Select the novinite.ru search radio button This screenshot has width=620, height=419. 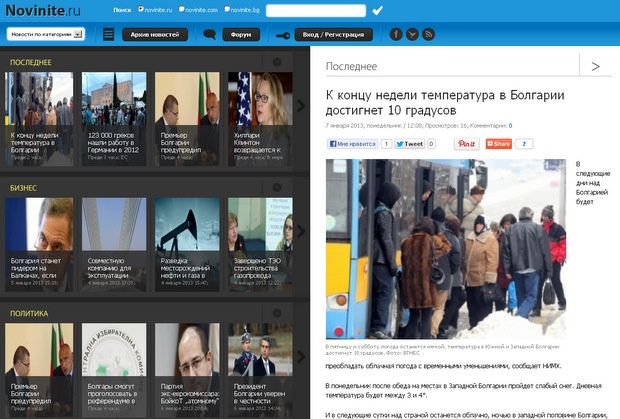point(140,9)
